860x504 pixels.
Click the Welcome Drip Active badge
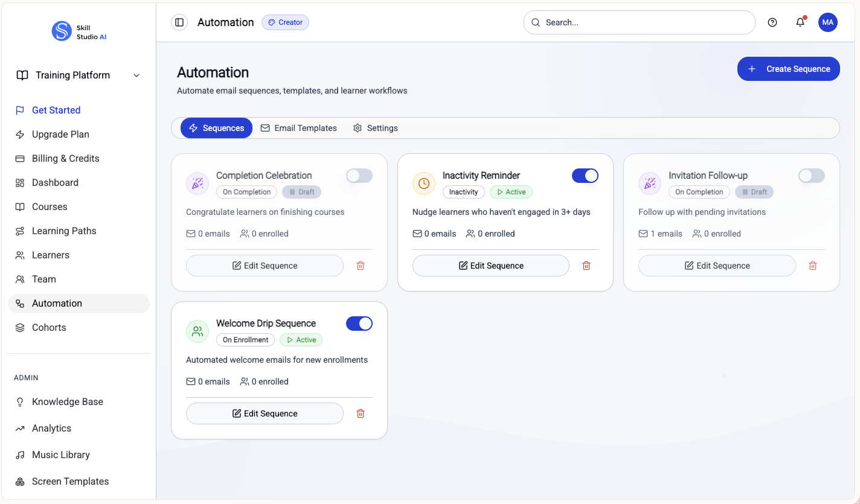tap(301, 340)
